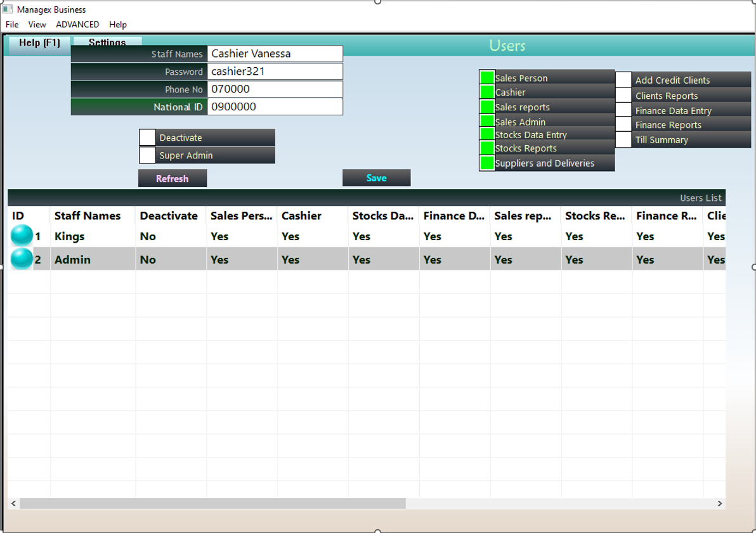This screenshot has width=756, height=533.
Task: Click the Refresh button
Action: (173, 179)
